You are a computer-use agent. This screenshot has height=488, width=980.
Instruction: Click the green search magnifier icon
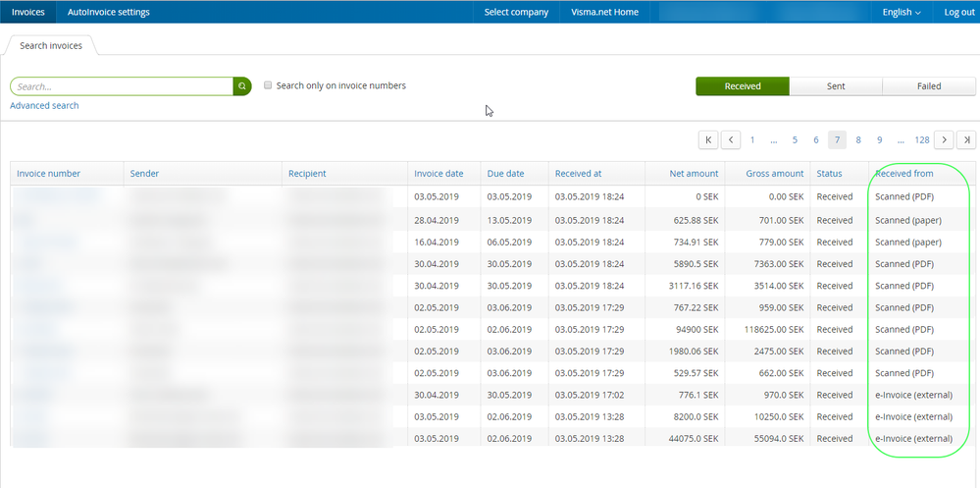pos(242,86)
